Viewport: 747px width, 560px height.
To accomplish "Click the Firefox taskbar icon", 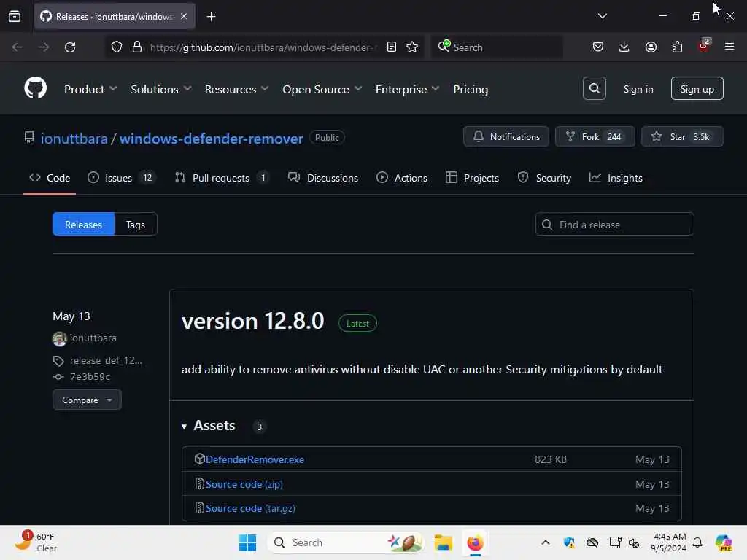I will click(475, 542).
